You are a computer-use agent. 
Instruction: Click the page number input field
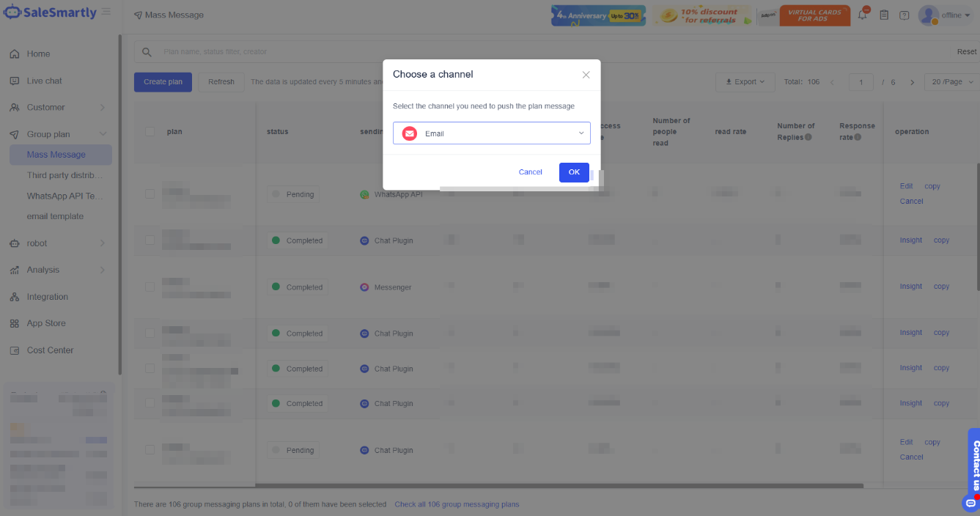pyautogui.click(x=861, y=82)
